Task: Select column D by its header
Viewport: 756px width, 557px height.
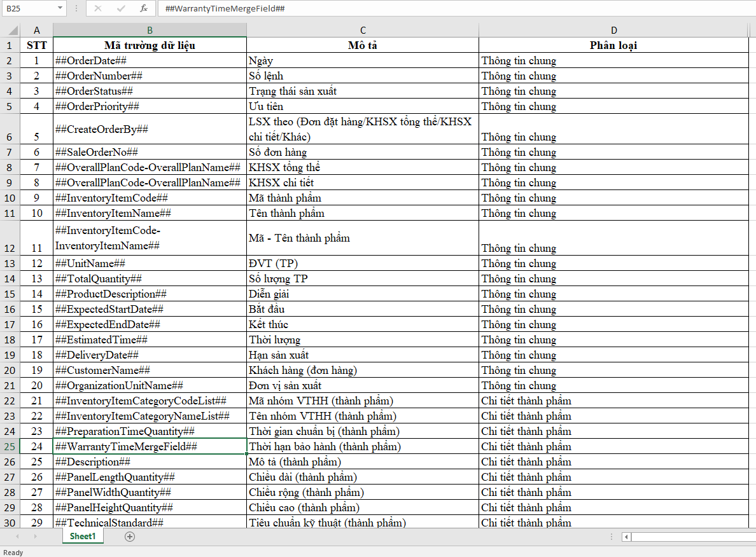Action: pos(613,31)
